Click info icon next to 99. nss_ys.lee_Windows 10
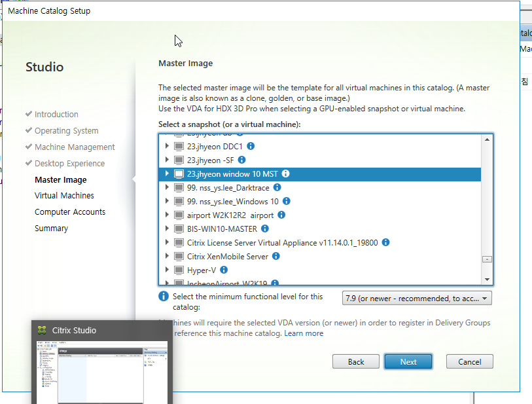 (x=287, y=201)
